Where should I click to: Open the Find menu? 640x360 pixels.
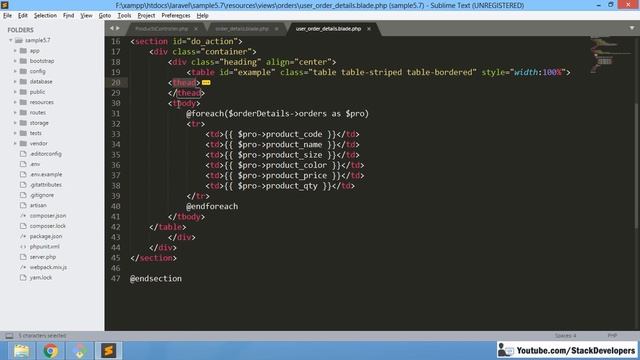click(68, 16)
